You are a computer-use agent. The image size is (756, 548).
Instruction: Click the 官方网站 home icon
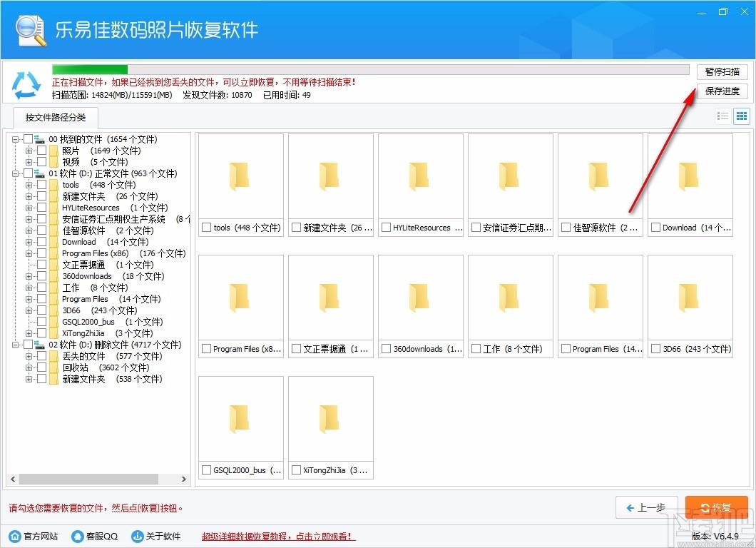pyautogui.click(x=16, y=536)
